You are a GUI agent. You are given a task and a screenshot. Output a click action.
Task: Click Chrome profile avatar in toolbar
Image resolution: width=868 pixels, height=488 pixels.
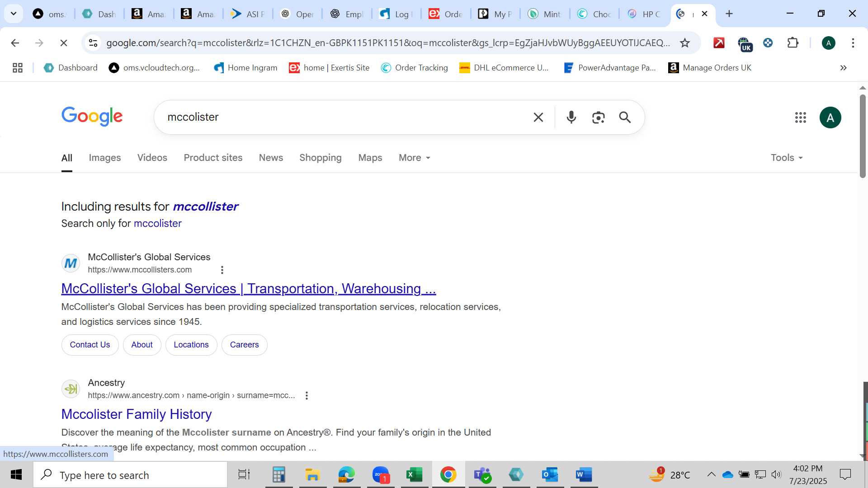(828, 43)
